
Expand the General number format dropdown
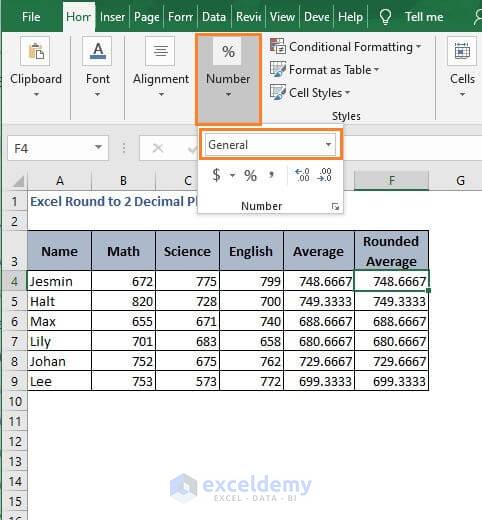pos(328,144)
